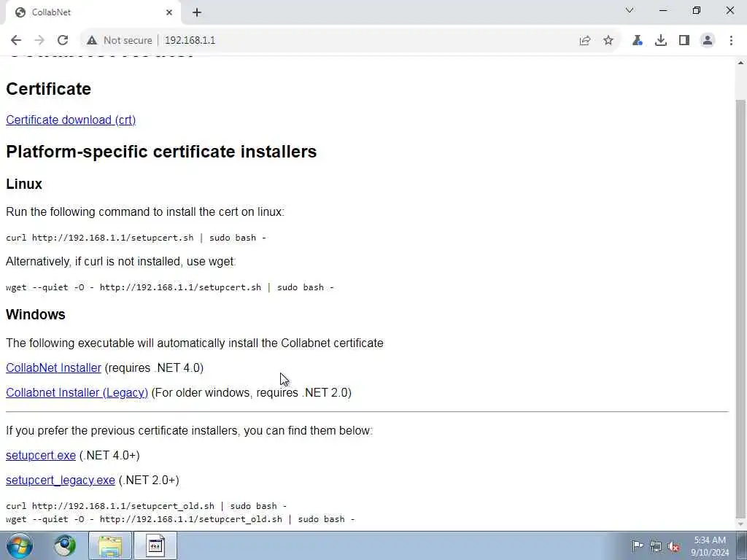Select the CollabNet browser tab
747x560 pixels.
pos(93,12)
